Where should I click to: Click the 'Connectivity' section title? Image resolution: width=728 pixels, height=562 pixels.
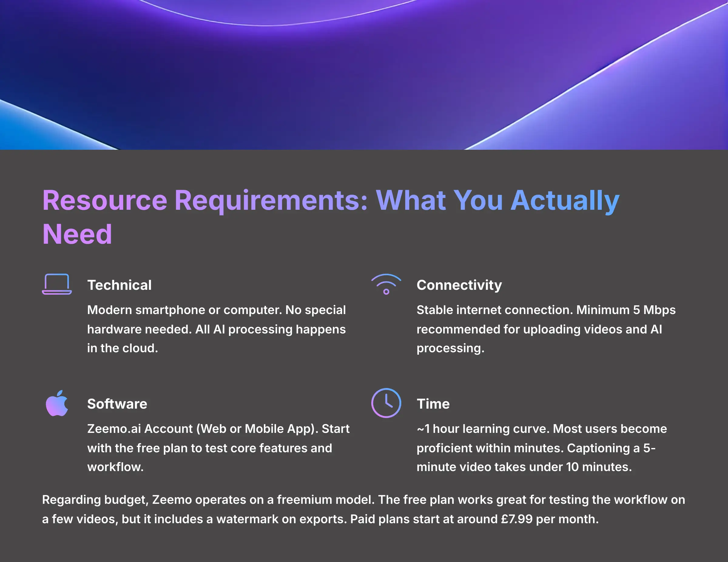coord(459,285)
